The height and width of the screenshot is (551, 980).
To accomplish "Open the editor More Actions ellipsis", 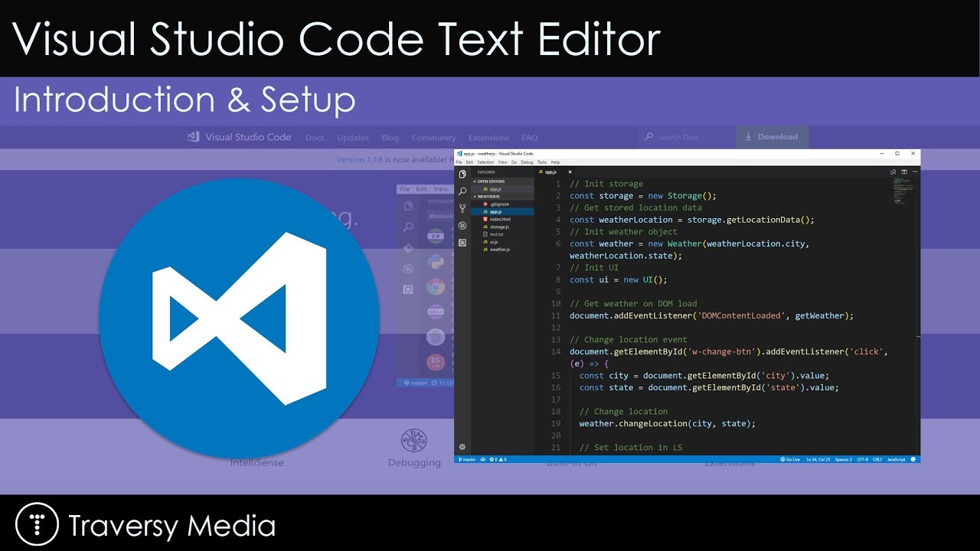I will [x=915, y=172].
